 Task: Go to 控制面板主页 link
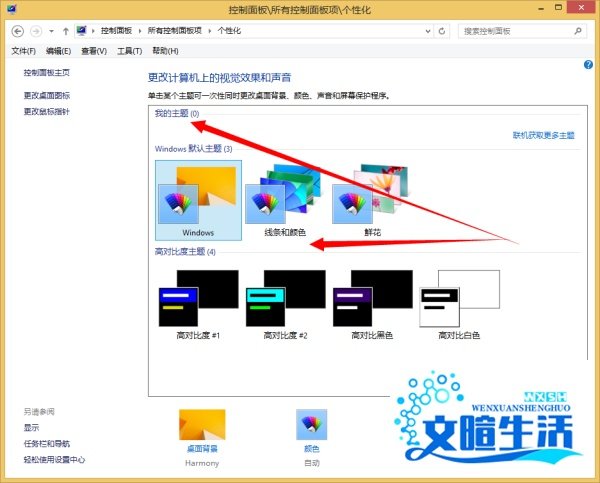[x=47, y=72]
